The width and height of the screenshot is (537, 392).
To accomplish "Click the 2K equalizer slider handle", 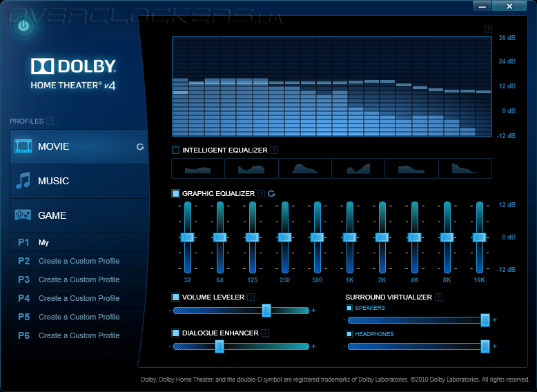I will [382, 237].
